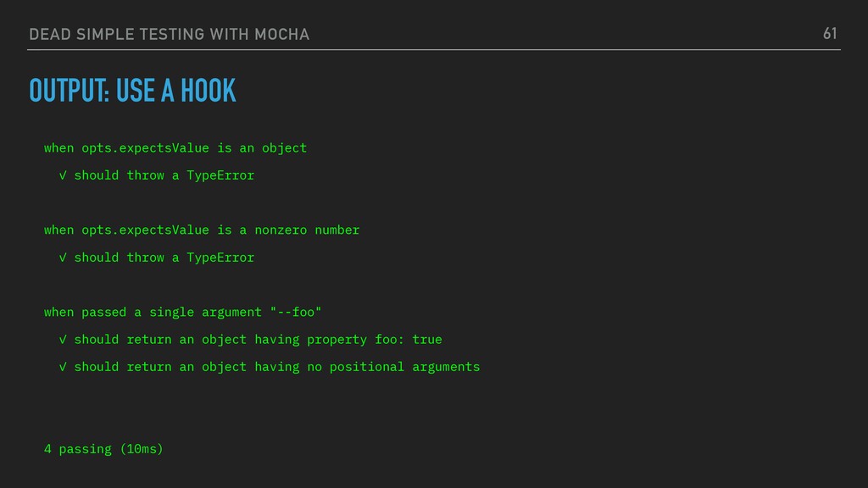The width and height of the screenshot is (868, 488).
Task: Click the '(10ms)' duration text
Action: [142, 449]
